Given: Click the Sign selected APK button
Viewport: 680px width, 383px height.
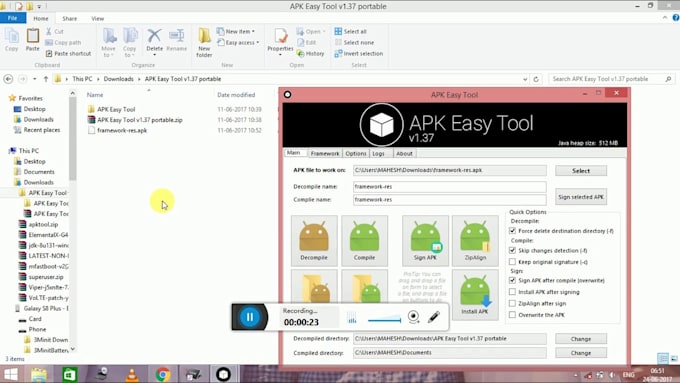Looking at the screenshot, I should coord(581,197).
